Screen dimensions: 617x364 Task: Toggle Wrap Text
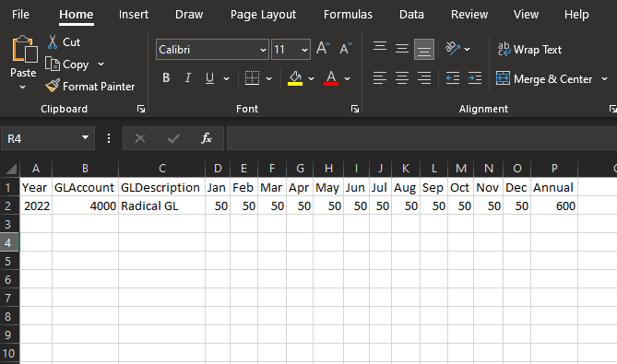pyautogui.click(x=529, y=50)
